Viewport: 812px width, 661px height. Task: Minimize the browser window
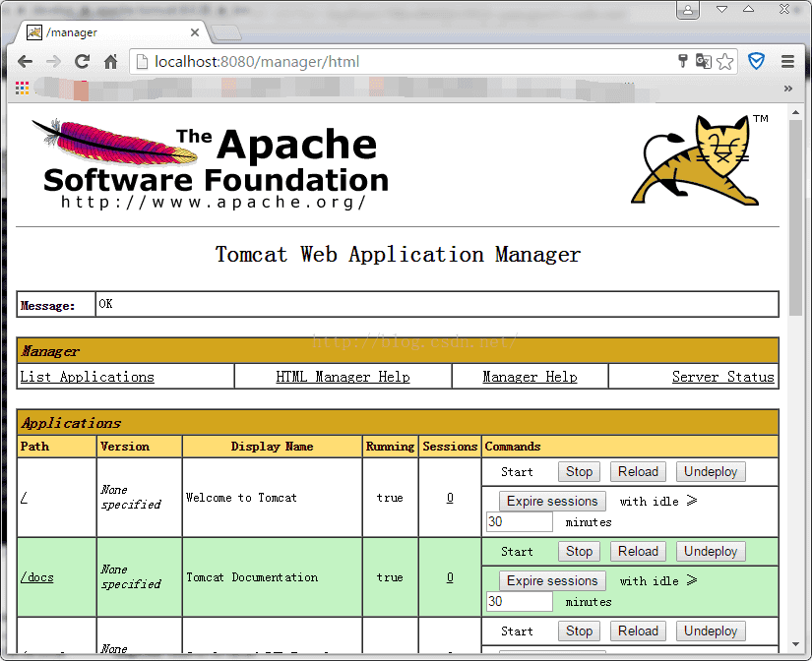click(721, 9)
